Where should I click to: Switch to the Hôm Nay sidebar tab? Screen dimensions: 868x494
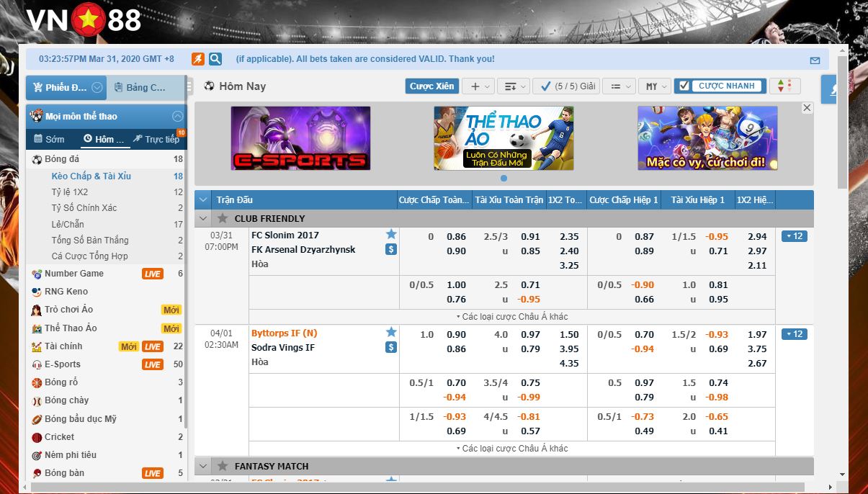click(x=104, y=139)
